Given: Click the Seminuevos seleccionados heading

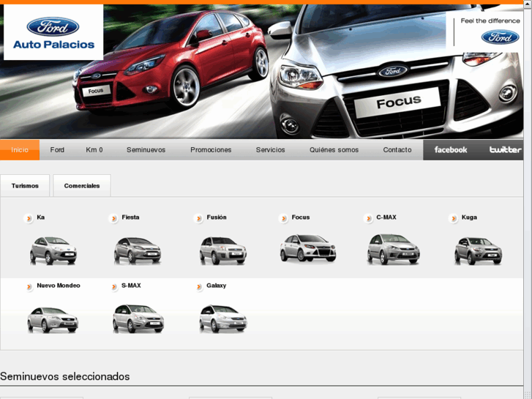Looking at the screenshot, I should (x=65, y=376).
